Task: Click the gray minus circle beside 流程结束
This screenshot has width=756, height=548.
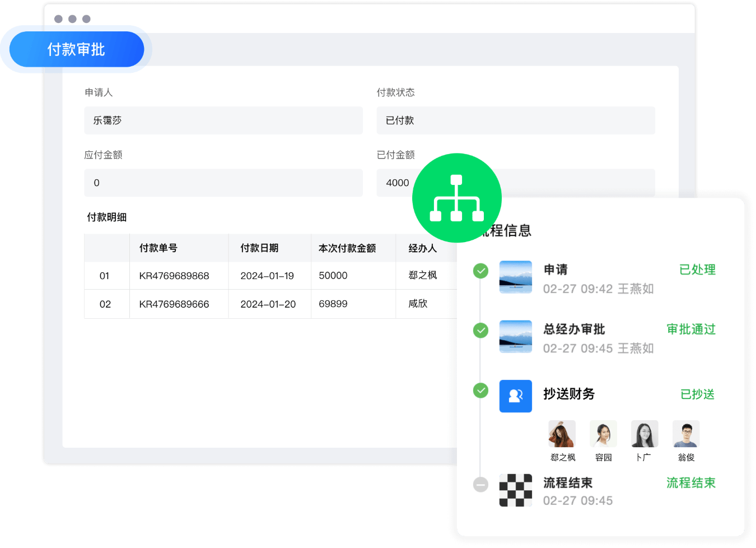Action: coord(480,485)
